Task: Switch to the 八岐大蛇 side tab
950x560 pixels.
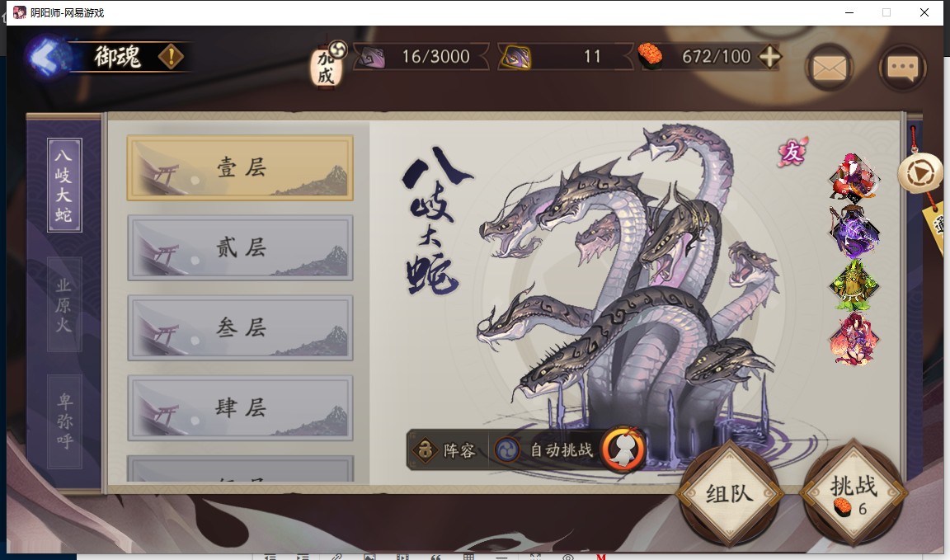Action: [64, 185]
